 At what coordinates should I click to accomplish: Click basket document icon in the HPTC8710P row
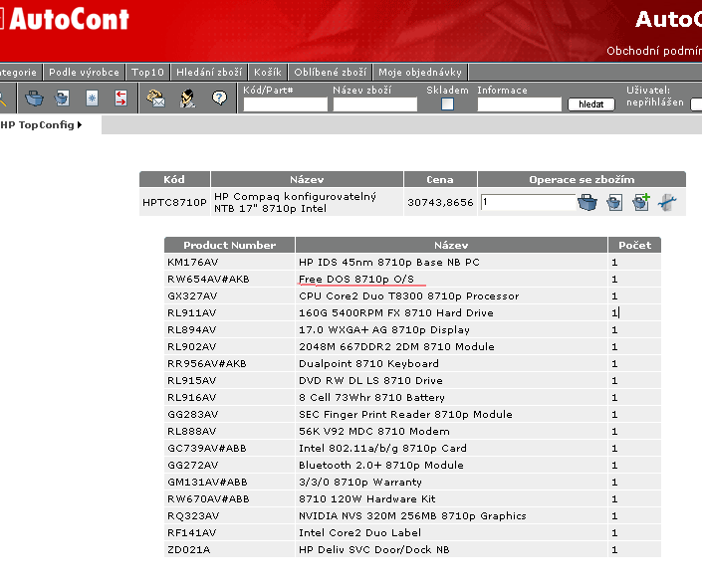(x=614, y=202)
